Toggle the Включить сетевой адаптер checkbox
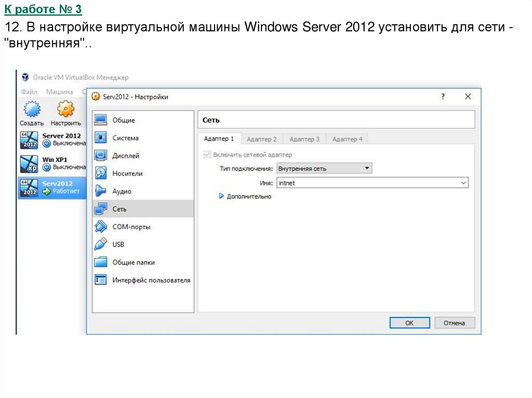 [207, 155]
